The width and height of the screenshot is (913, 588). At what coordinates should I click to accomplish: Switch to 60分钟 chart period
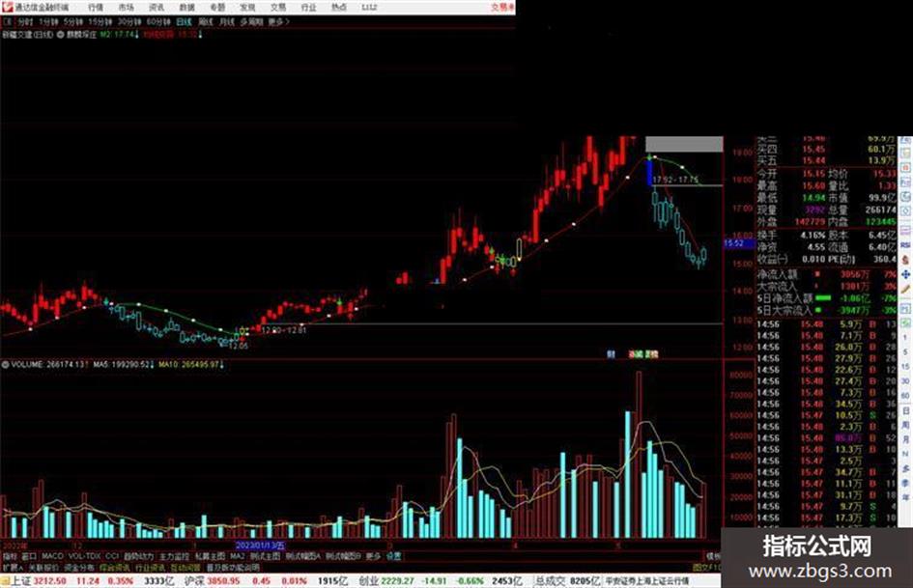[157, 22]
